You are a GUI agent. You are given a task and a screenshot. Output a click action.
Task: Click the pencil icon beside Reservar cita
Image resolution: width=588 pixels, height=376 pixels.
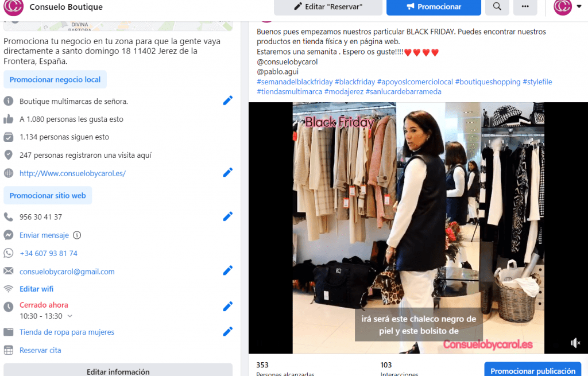point(227,350)
